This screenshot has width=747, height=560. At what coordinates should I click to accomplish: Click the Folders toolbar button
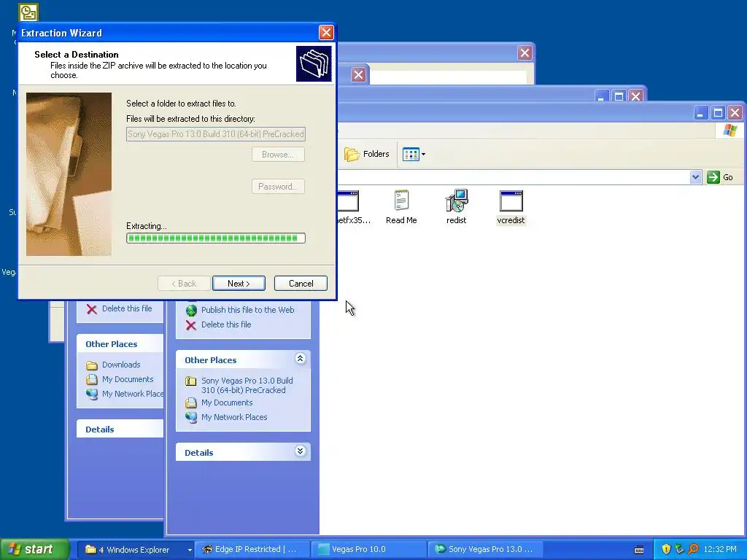click(367, 154)
